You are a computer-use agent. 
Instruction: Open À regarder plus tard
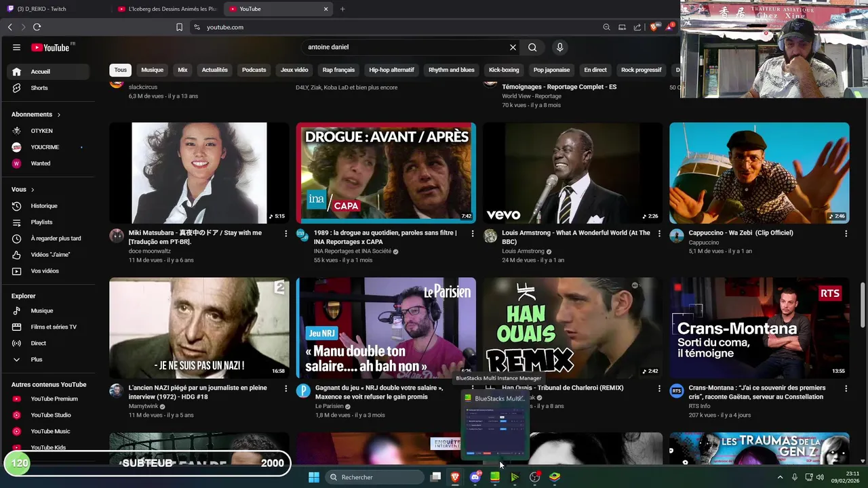pyautogui.click(x=47, y=239)
